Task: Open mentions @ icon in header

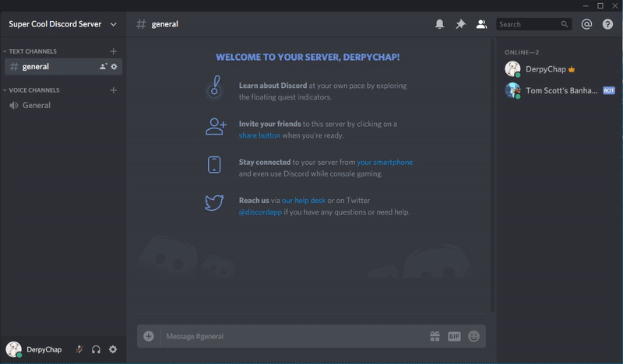Action: (586, 24)
